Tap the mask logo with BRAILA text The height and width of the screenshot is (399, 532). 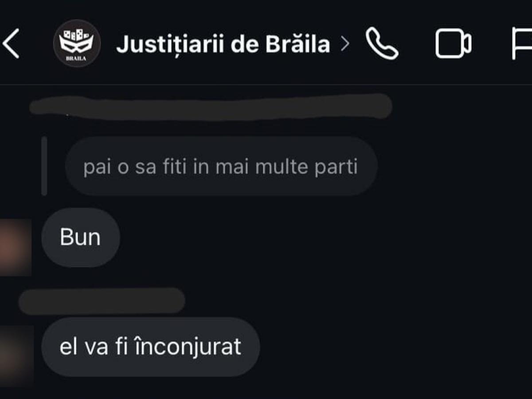point(77,43)
